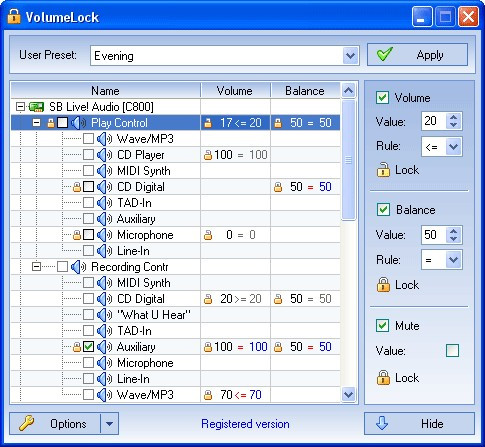
Task: Click the SB Live! Audio [C800] device name
Action: (101, 107)
